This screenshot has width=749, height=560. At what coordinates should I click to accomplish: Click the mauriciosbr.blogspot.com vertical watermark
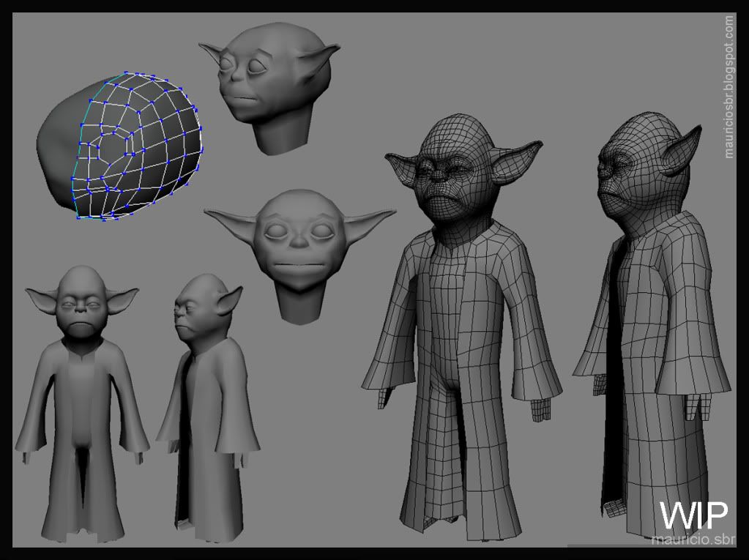(x=728, y=86)
